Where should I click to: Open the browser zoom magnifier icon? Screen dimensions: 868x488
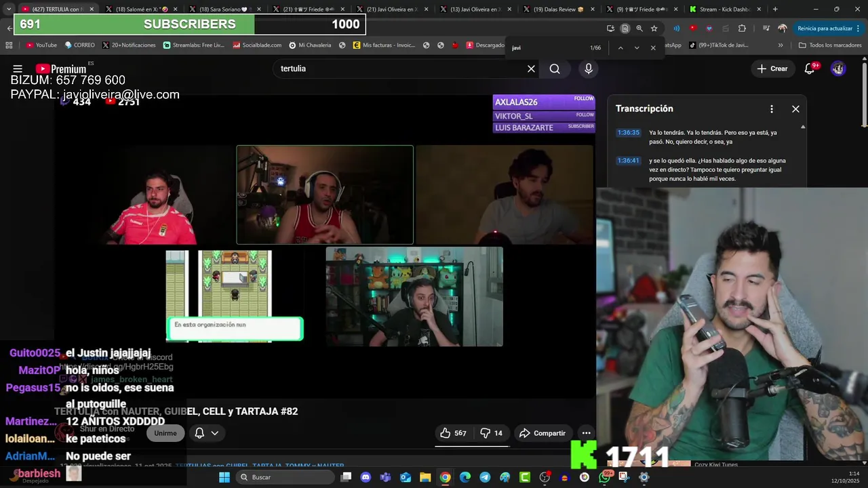(x=639, y=28)
